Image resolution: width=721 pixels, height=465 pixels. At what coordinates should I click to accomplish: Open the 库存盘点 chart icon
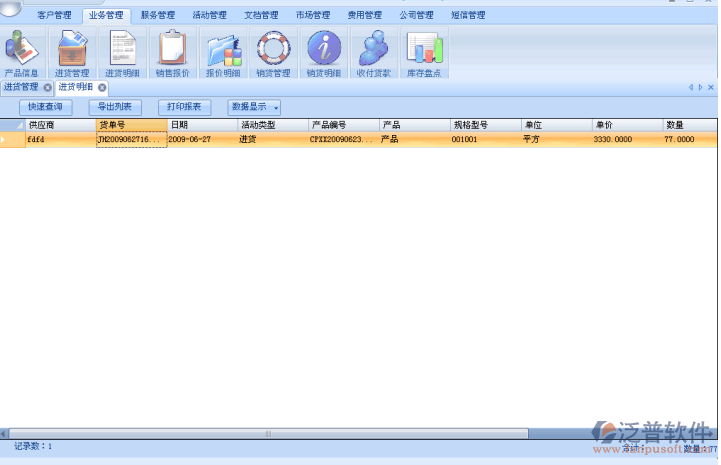click(424, 50)
